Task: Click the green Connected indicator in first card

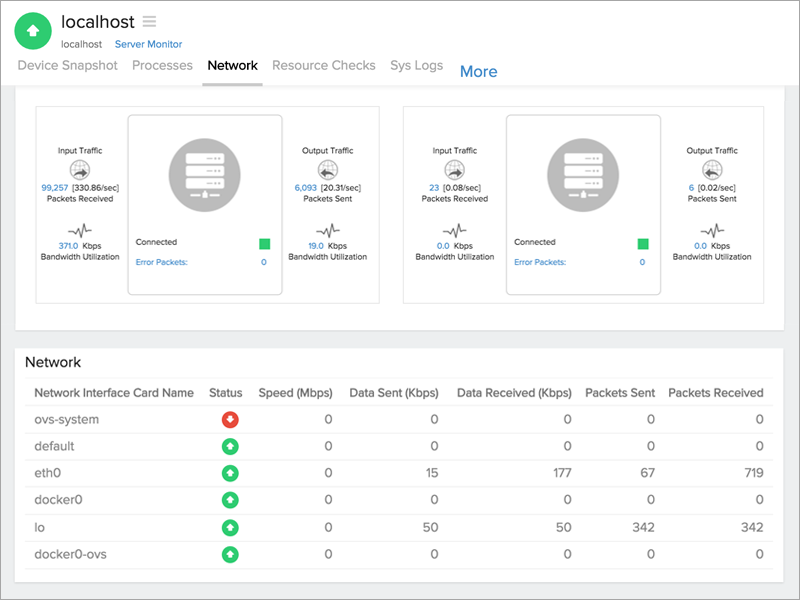Action: pos(265,243)
